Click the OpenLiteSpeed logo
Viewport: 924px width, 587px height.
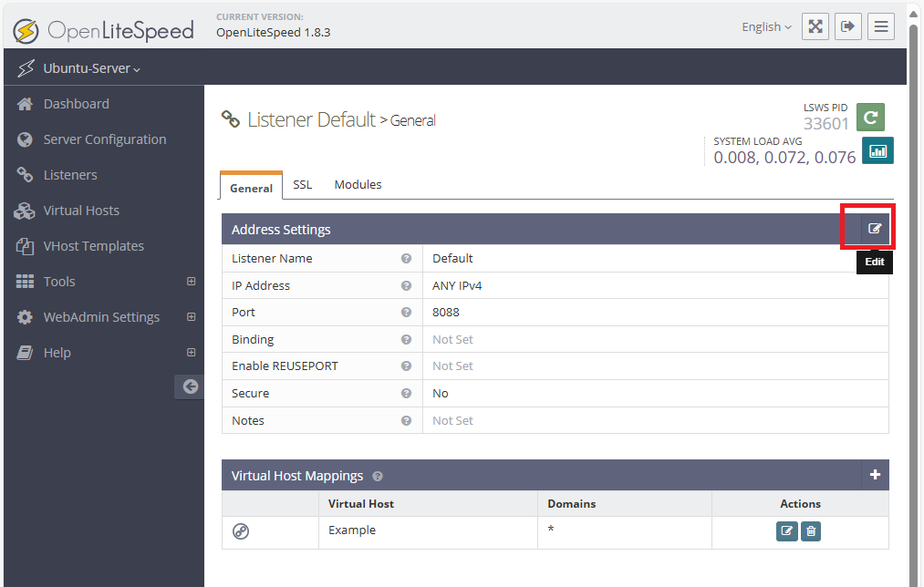click(x=104, y=31)
